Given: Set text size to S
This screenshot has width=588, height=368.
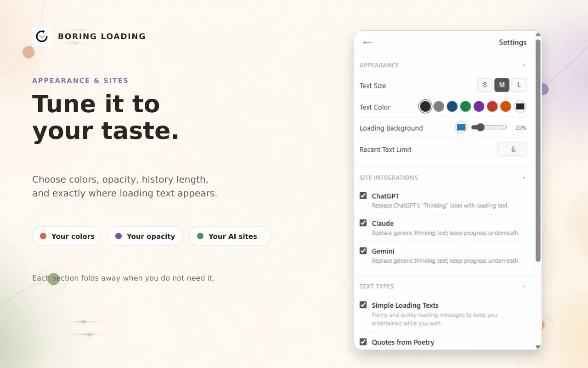Looking at the screenshot, I should (485, 85).
